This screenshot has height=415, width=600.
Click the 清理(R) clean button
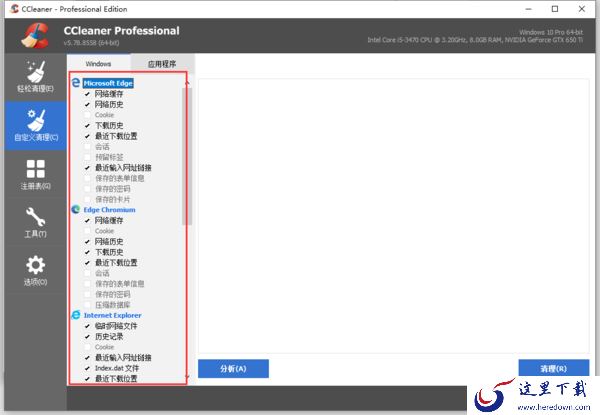[x=553, y=368]
